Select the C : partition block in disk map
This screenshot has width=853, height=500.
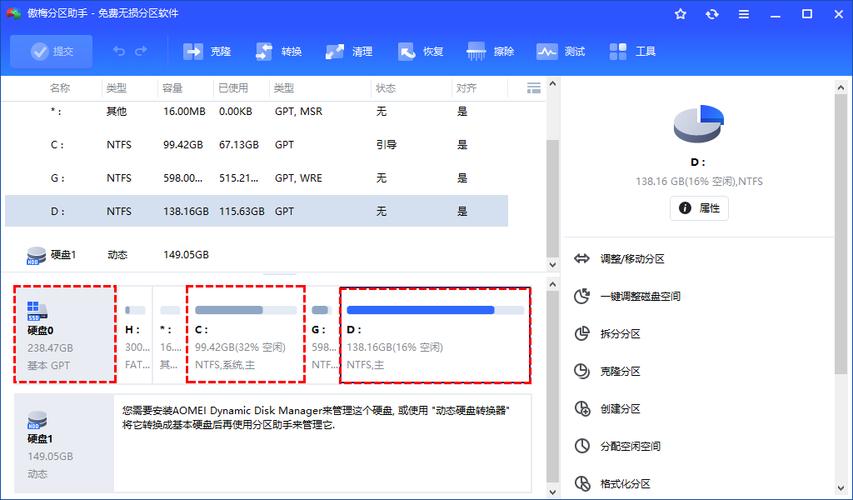[245, 334]
